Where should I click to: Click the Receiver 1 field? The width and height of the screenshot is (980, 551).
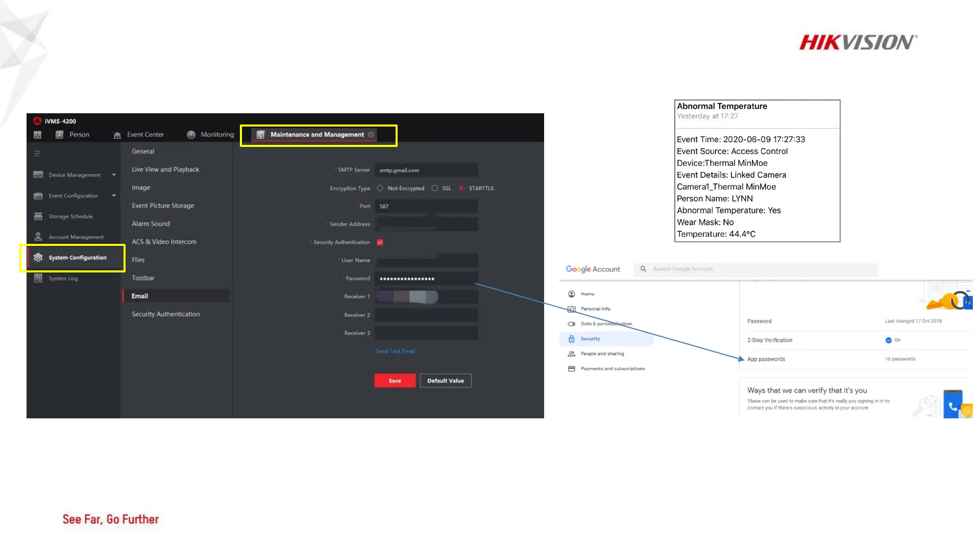426,296
